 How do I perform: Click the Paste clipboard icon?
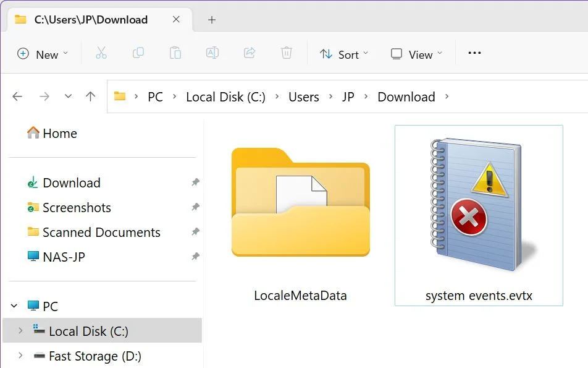pos(175,53)
